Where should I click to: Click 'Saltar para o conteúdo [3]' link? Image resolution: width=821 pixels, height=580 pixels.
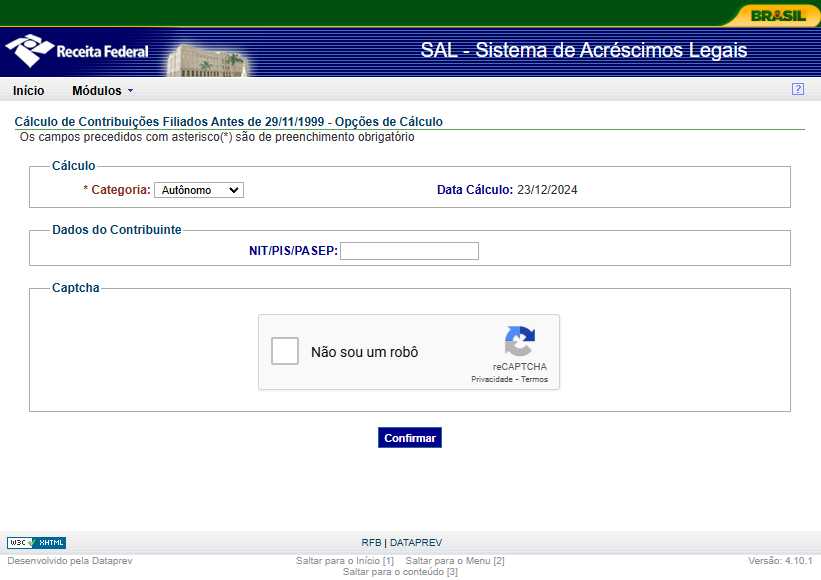pos(400,572)
